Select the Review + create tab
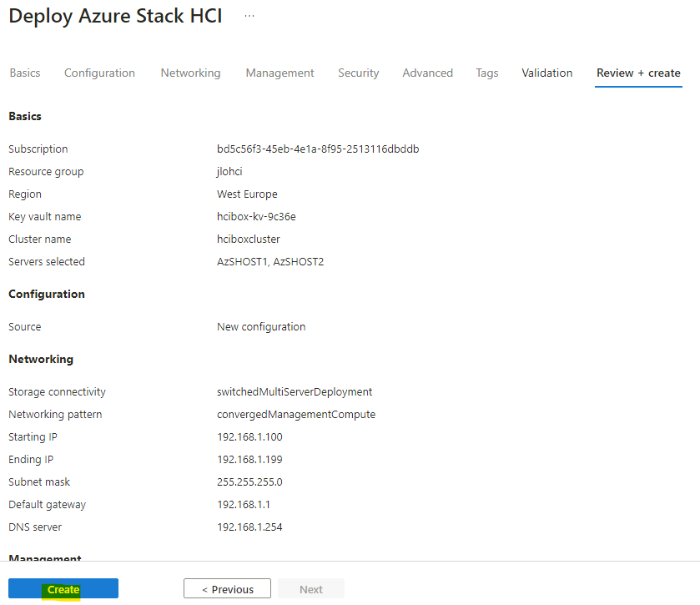Screen dimensions: 700x605 [x=638, y=73]
